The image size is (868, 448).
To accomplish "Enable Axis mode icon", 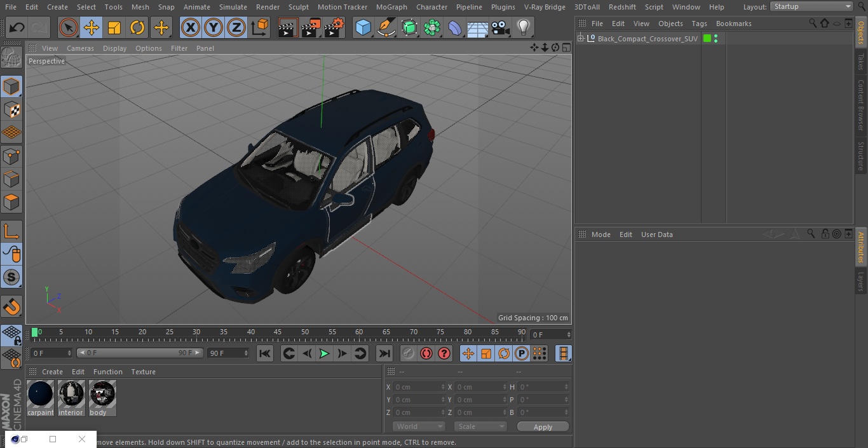I will coord(11,231).
